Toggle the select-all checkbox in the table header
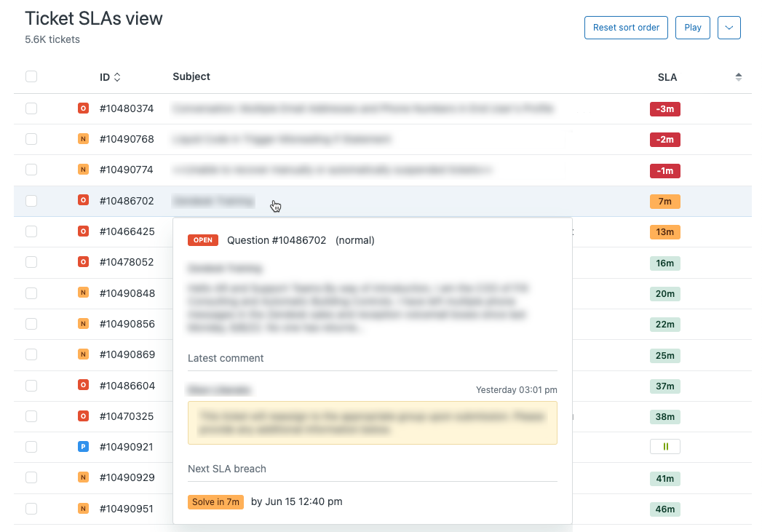This screenshot has width=762, height=532. pos(31,76)
